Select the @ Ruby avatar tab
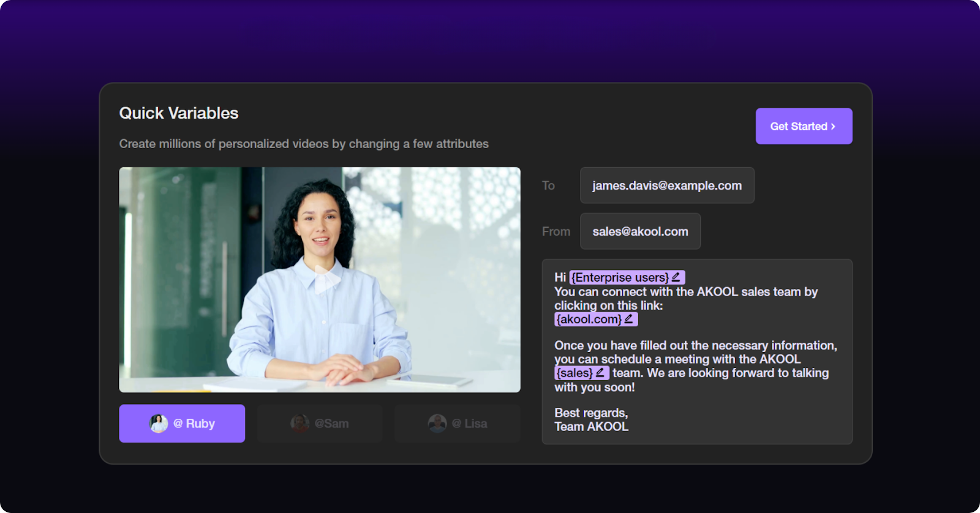The width and height of the screenshot is (980, 513). [x=182, y=424]
